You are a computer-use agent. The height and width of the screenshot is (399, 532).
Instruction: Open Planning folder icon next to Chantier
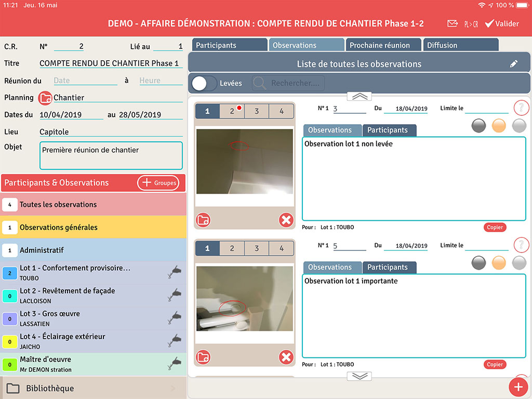tap(45, 98)
